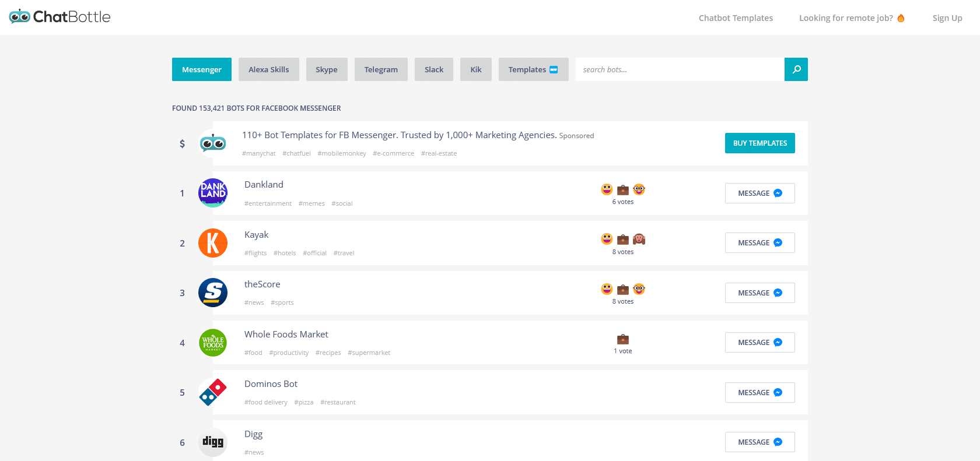Select the Messenger platform tab

pos(202,69)
